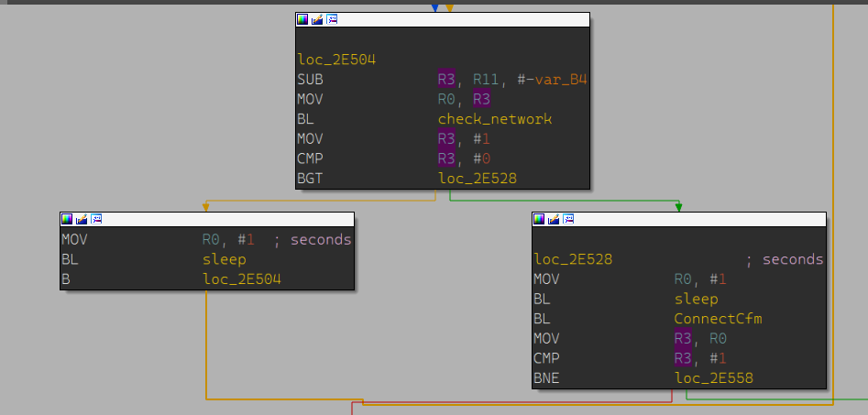
Task: Click the node color icon on bottom-left sleep block
Action: pyautogui.click(x=66, y=219)
